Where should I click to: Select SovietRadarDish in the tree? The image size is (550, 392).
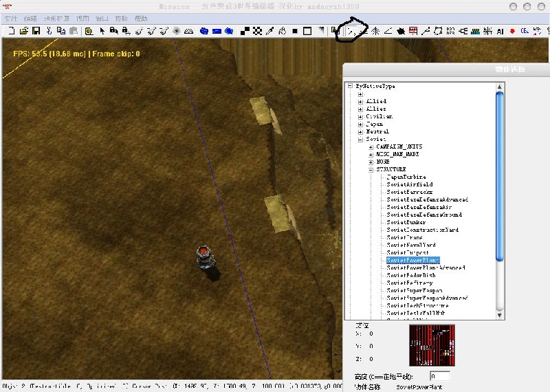click(410, 276)
